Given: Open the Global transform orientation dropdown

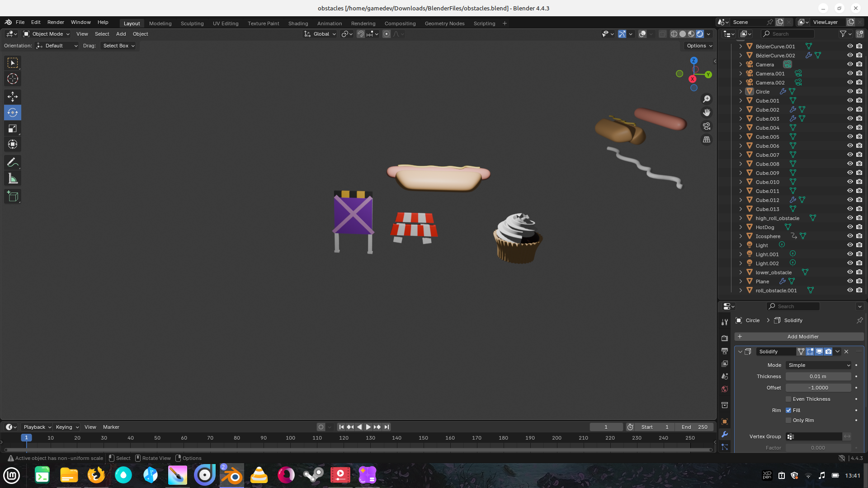Looking at the screenshot, I should coord(321,34).
